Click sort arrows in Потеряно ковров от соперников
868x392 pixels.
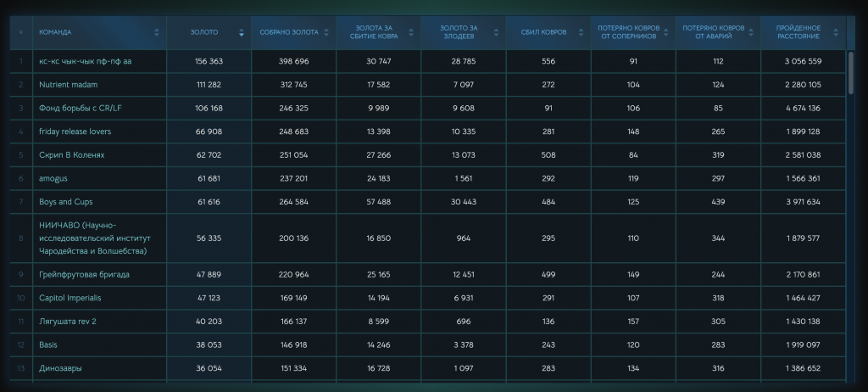pos(666,32)
